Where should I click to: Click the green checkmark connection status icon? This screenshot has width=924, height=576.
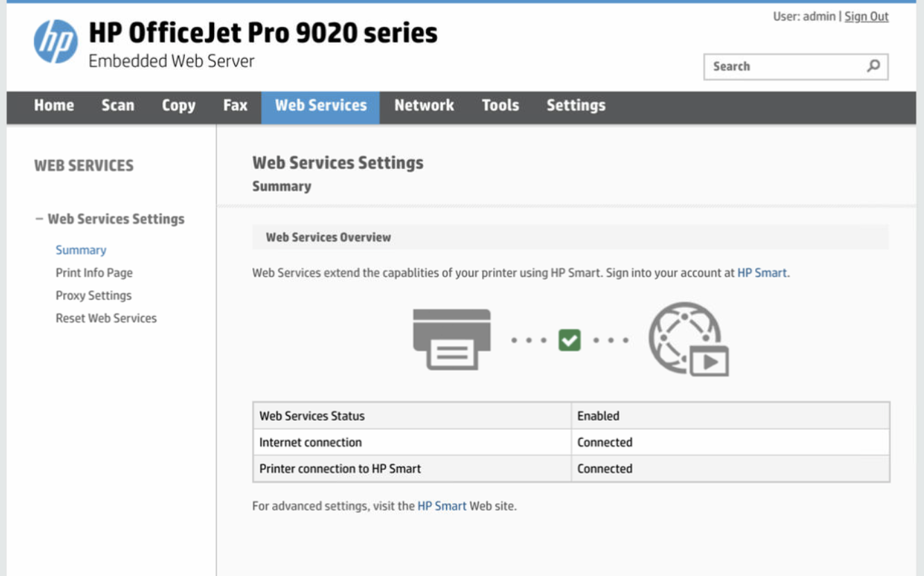click(569, 340)
